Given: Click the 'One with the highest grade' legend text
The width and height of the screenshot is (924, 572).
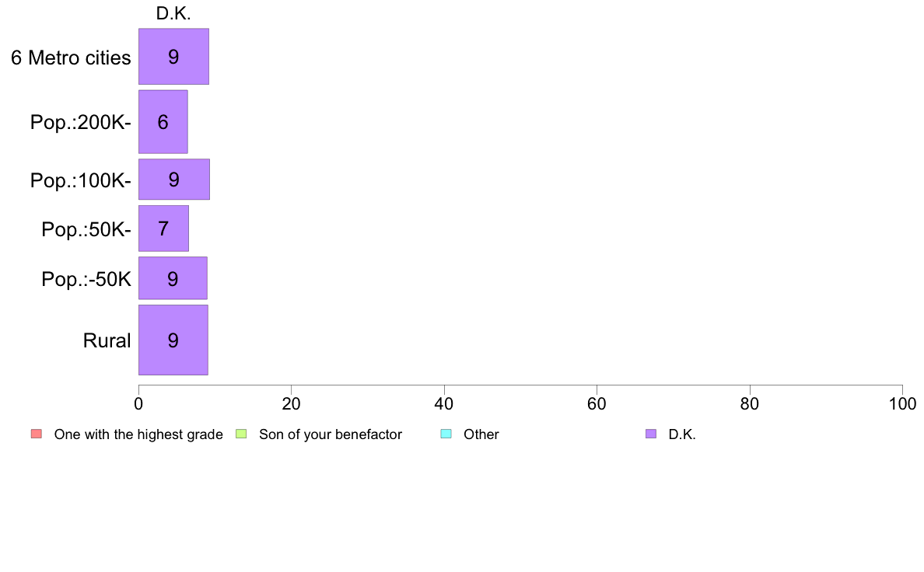Looking at the screenshot, I should (x=138, y=434).
